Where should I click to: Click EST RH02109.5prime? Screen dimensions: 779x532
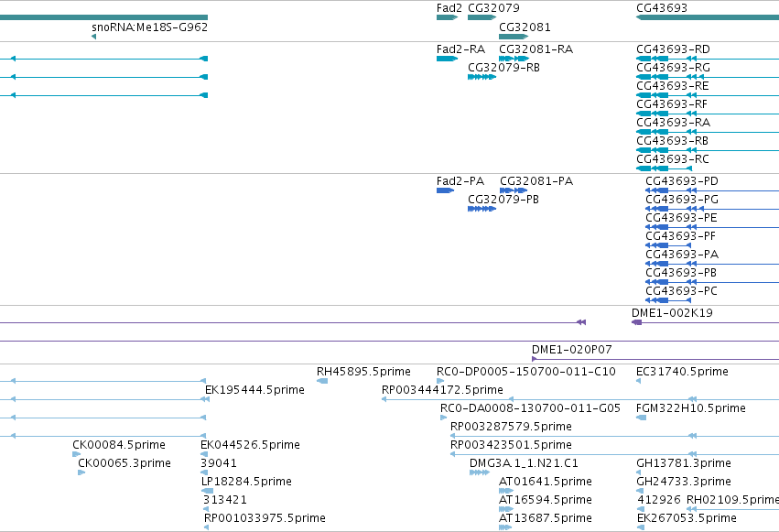733,509
